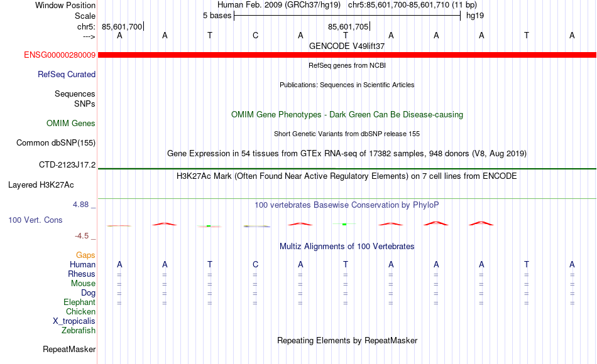Screen dimensions: 597x364
Task: Click the chr5:85,601,700-85,601,710 (11 bp) position text
Action: click(412, 5)
